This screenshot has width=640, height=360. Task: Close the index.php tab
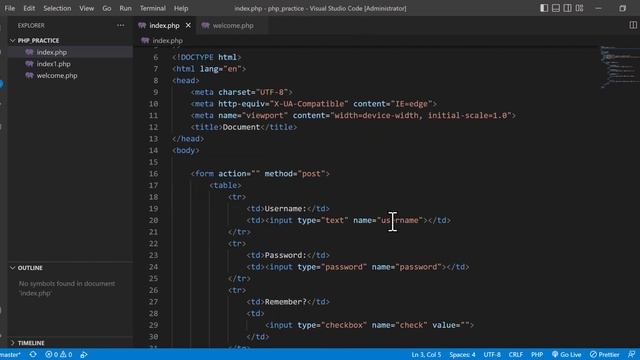tap(188, 25)
